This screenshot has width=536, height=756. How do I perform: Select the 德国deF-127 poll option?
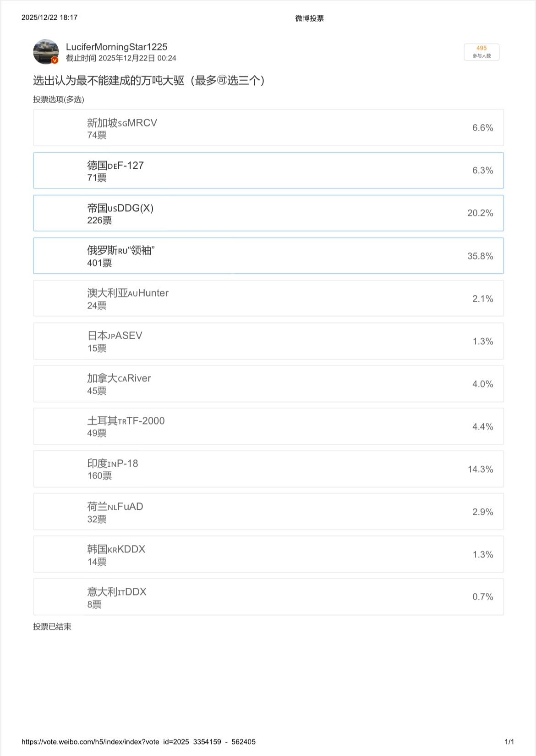point(268,170)
